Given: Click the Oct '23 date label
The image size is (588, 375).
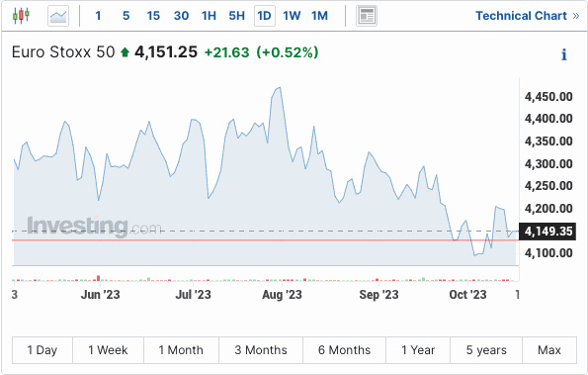Looking at the screenshot, I should (467, 295).
